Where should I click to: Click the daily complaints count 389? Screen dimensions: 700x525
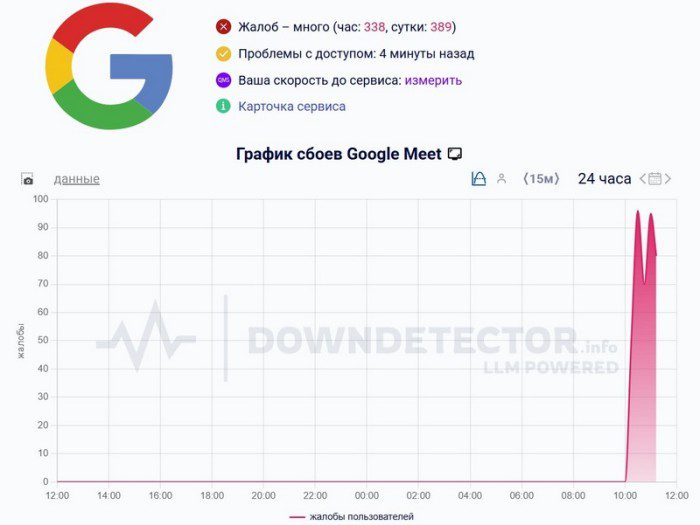point(441,27)
